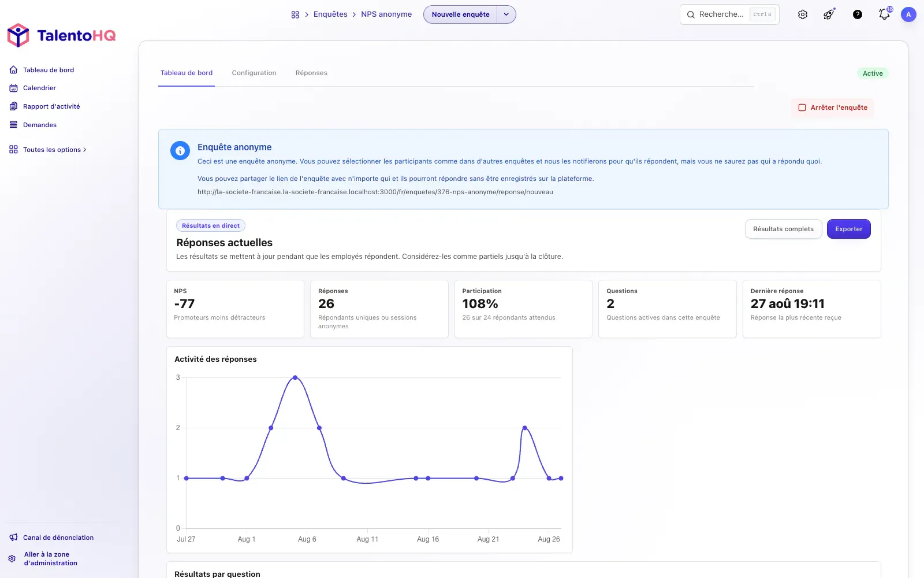
Task: Click the NPS -77 value
Action: 184,304
